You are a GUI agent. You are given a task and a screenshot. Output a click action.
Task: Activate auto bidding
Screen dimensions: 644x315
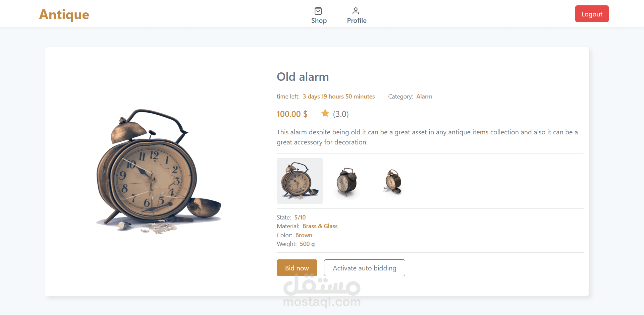[364, 268]
